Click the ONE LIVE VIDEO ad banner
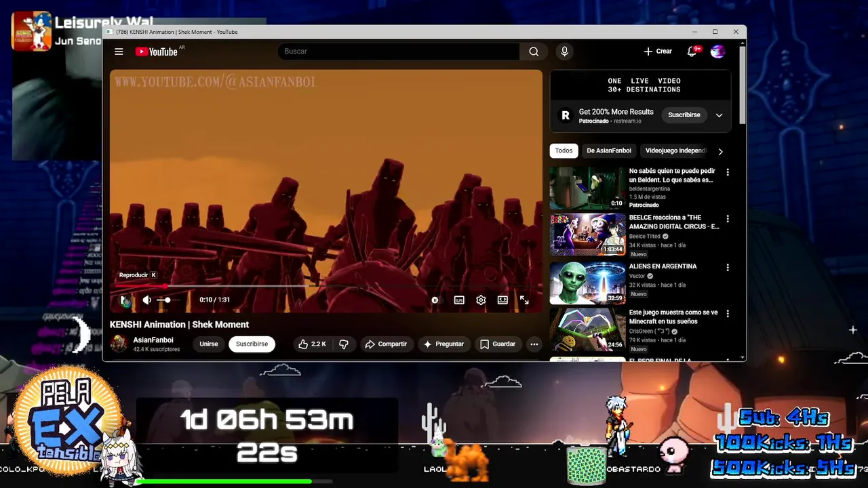 coord(640,85)
